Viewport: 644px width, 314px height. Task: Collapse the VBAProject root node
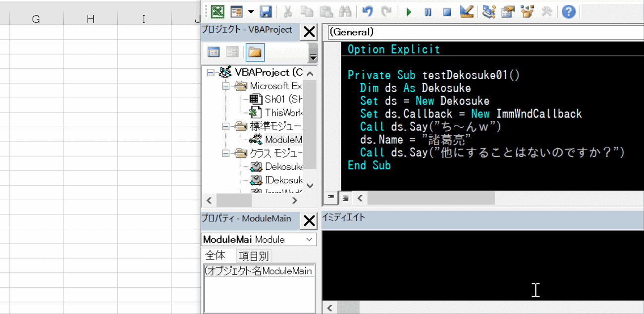click(211, 73)
